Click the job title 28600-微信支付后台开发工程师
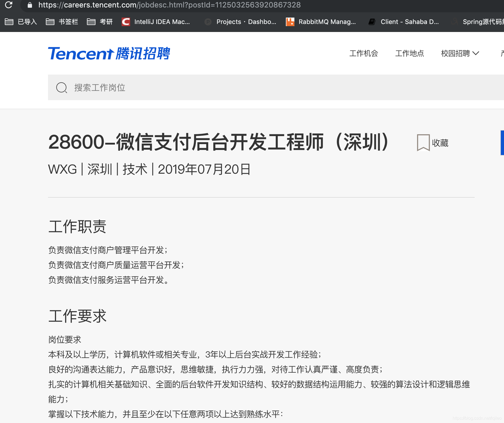Image resolution: width=504 pixels, height=423 pixels. point(219,142)
